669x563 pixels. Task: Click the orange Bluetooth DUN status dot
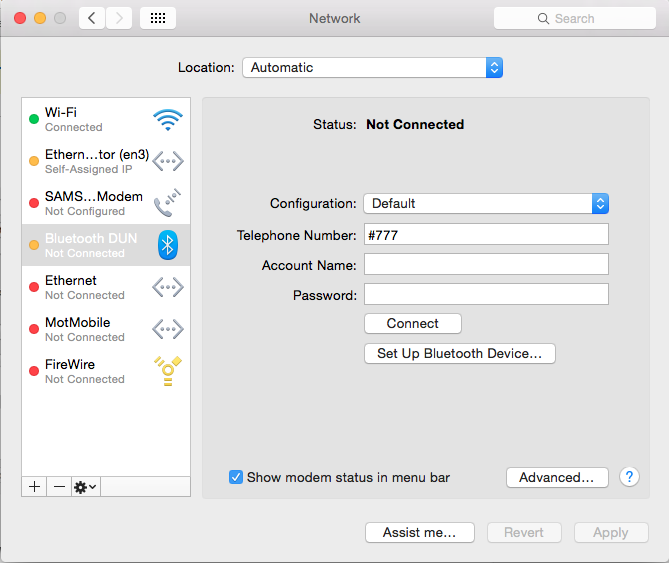(x=34, y=245)
